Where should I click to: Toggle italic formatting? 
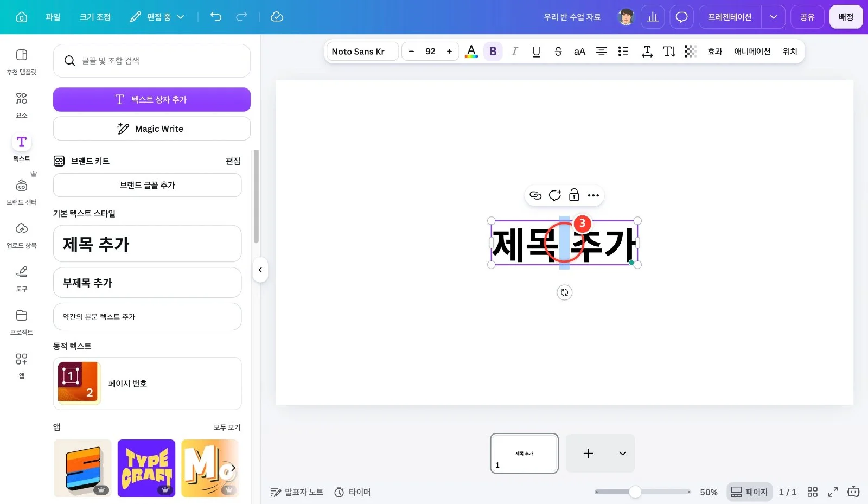[x=514, y=52]
